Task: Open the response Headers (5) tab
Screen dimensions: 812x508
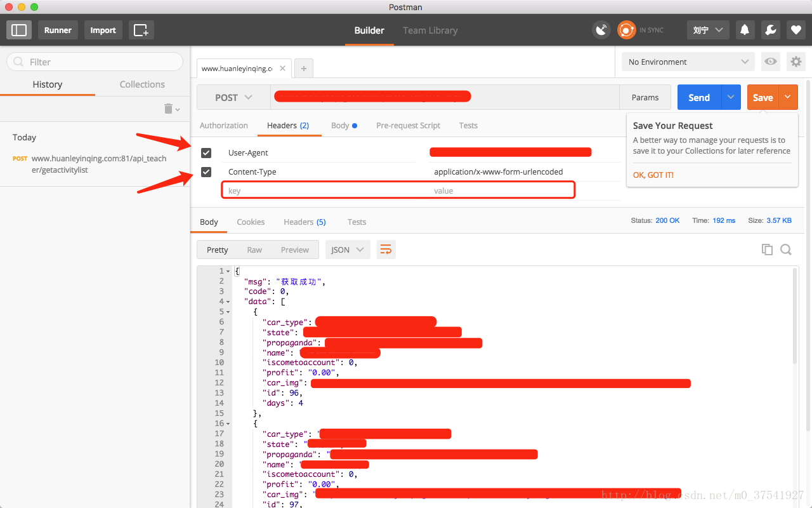Action: (304, 222)
